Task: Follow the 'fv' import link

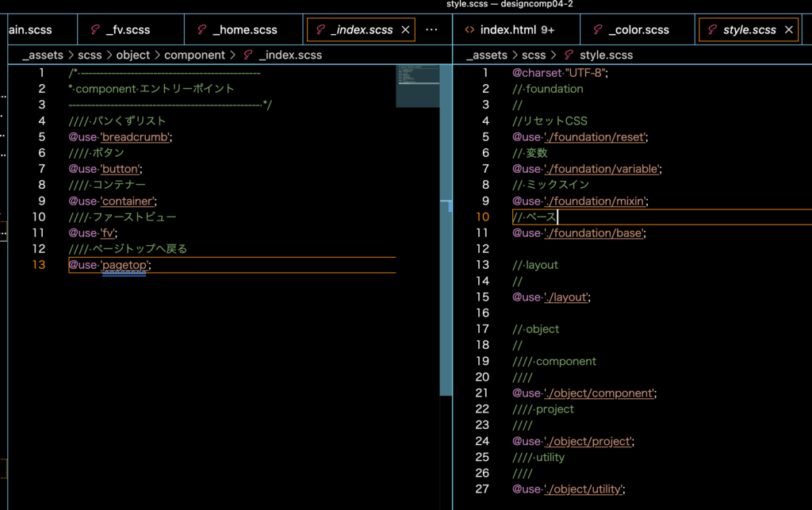Action: click(108, 233)
